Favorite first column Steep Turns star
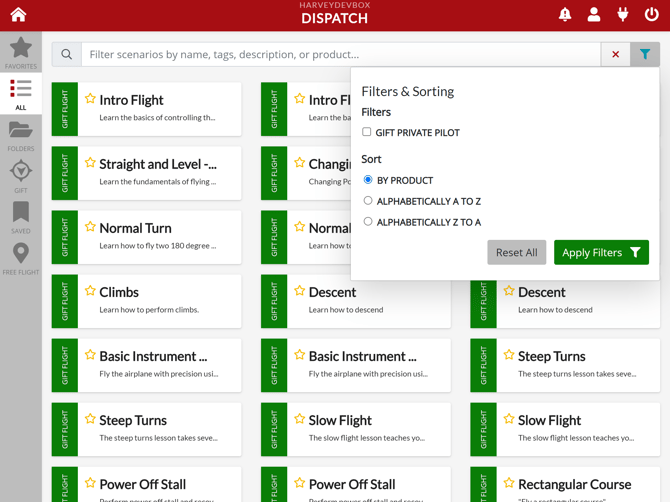Image resolution: width=670 pixels, height=502 pixels. [90, 419]
